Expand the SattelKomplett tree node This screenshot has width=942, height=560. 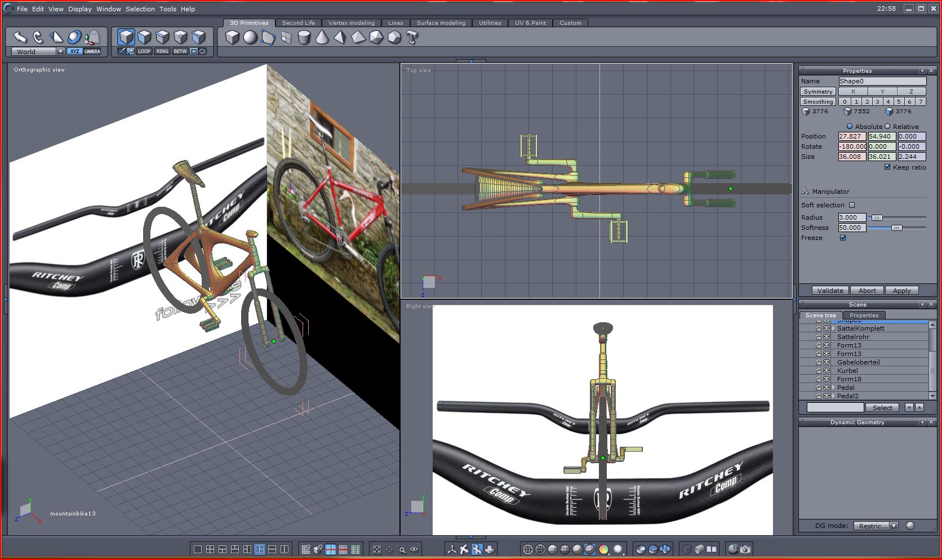click(833, 328)
